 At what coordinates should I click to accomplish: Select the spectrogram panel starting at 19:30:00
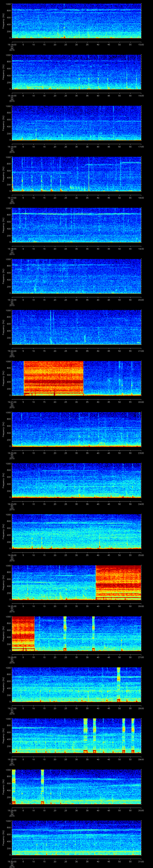tap(77, 838)
